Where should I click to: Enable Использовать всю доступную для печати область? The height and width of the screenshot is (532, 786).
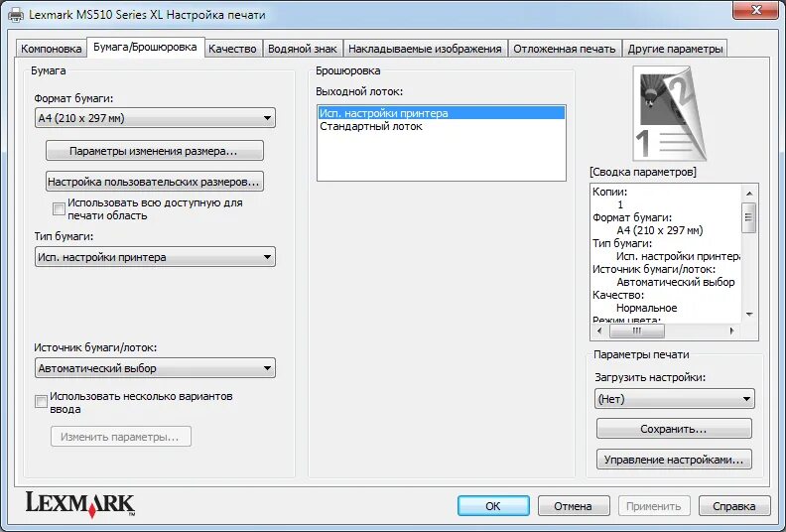click(59, 208)
